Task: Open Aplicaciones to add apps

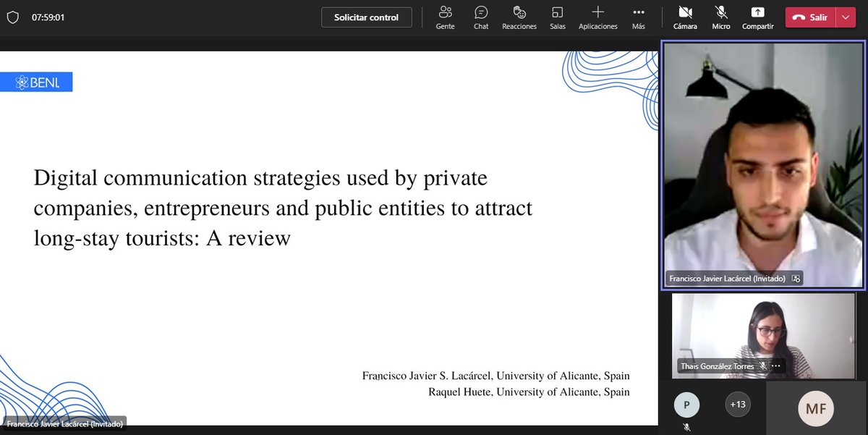Action: click(x=598, y=17)
